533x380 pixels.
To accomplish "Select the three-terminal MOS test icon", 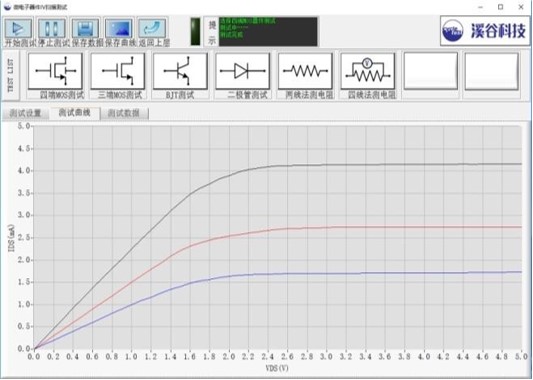I will tap(118, 71).
